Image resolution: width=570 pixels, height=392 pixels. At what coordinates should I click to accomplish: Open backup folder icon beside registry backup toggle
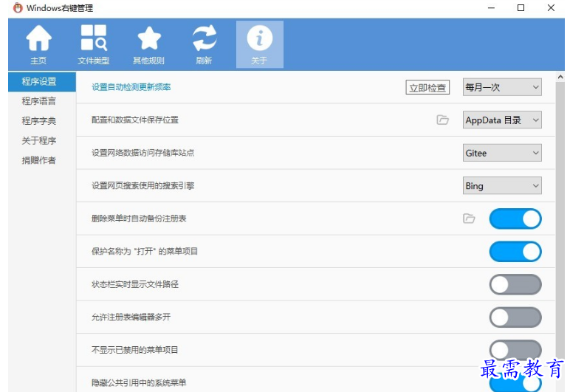click(x=469, y=219)
